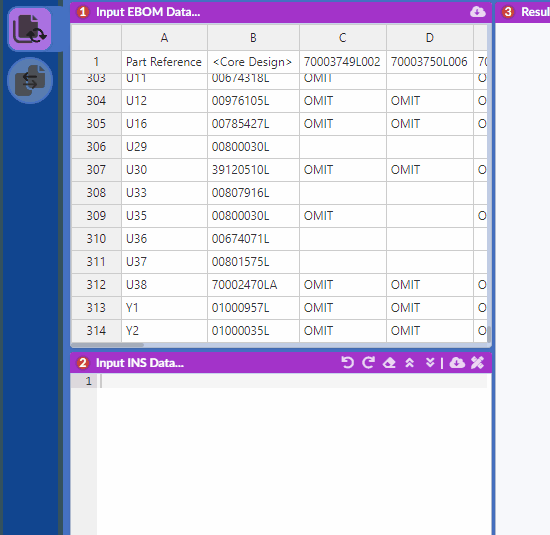This screenshot has width=550, height=535.
Task: Redo edit in INS Data panel
Action: coord(368,362)
